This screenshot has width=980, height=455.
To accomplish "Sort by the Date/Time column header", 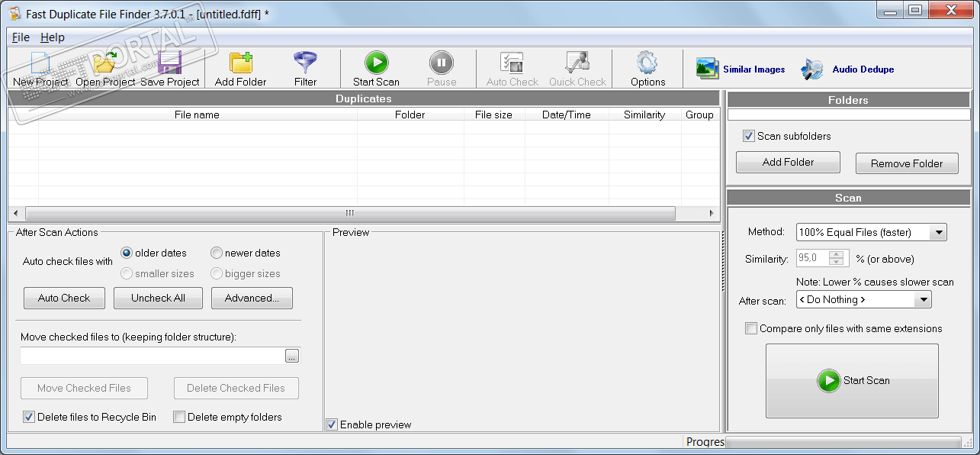I will (x=567, y=115).
